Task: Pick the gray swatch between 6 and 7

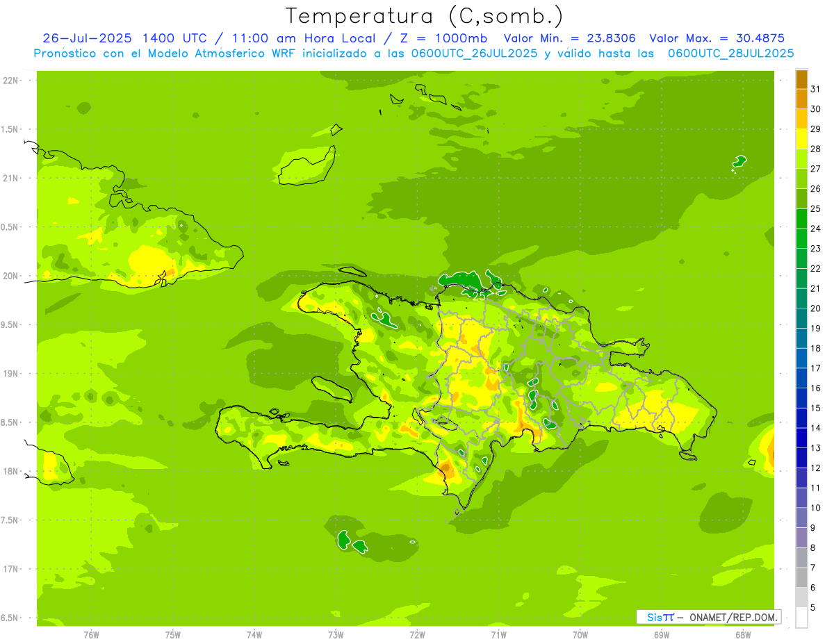Action: [x=801, y=577]
